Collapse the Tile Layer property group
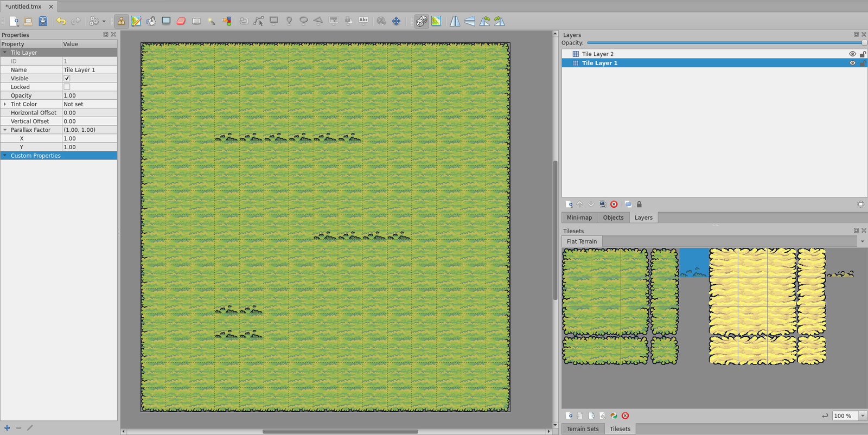The width and height of the screenshot is (868, 435). coord(5,53)
